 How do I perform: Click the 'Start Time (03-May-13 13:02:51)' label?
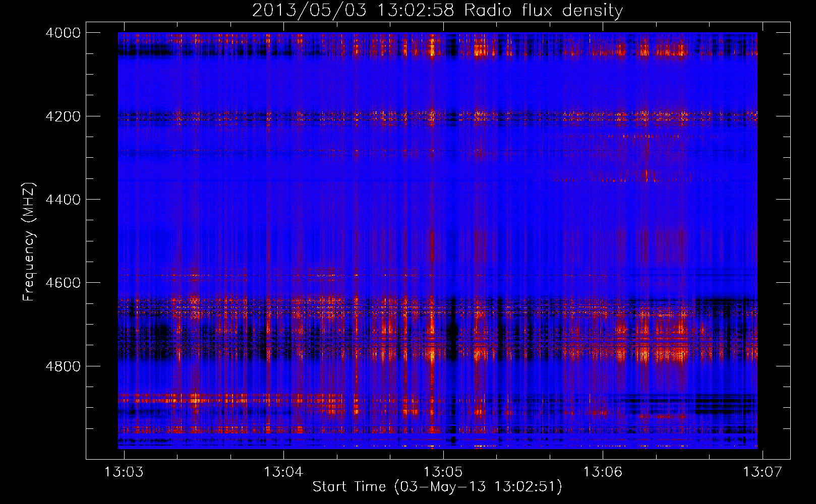coord(437,487)
